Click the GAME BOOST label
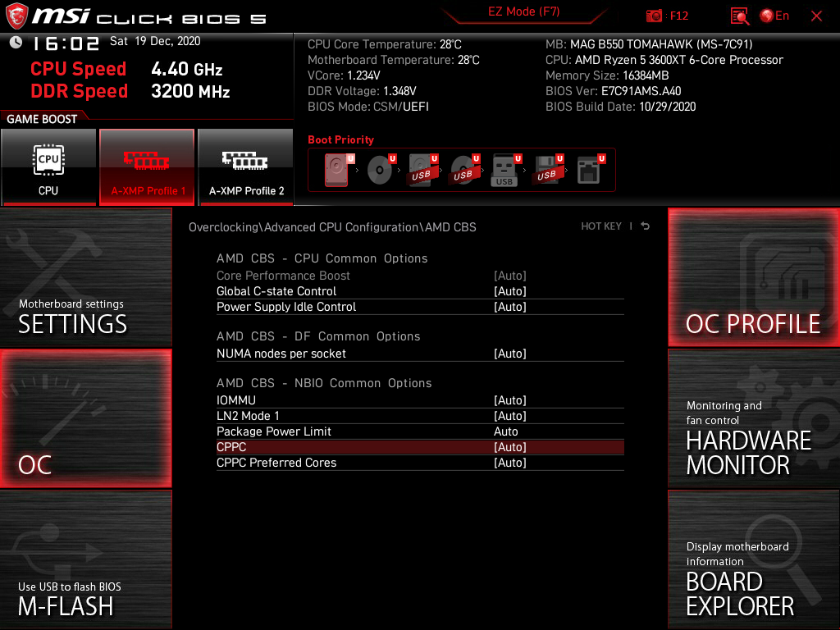The width and height of the screenshot is (840, 630). point(42,119)
